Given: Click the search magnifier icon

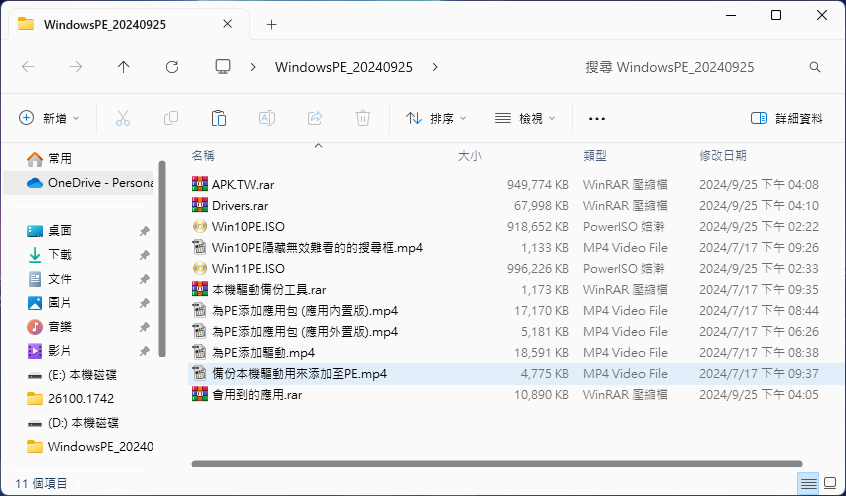Looking at the screenshot, I should (x=815, y=67).
